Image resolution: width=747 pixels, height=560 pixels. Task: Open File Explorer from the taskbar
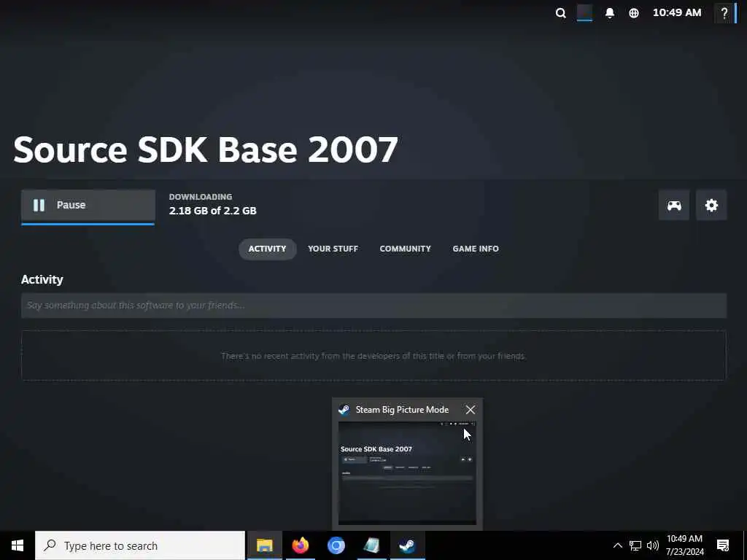click(x=264, y=545)
